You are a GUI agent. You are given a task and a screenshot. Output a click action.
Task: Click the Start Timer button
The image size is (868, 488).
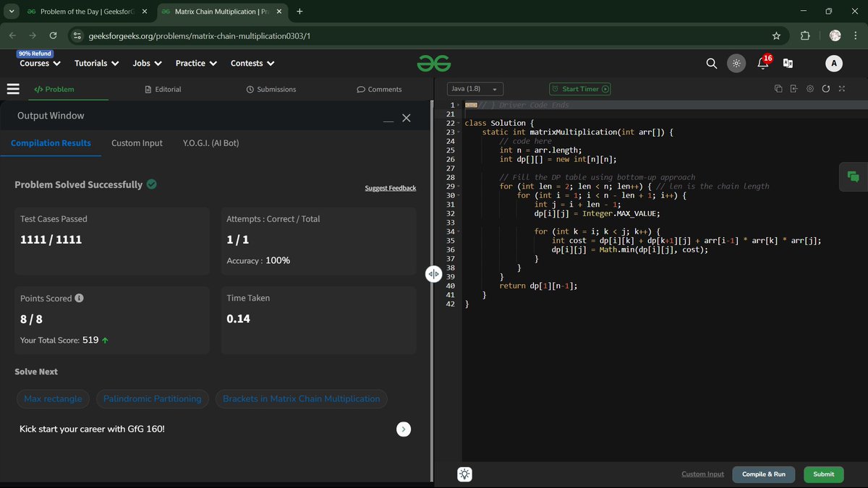tap(580, 89)
